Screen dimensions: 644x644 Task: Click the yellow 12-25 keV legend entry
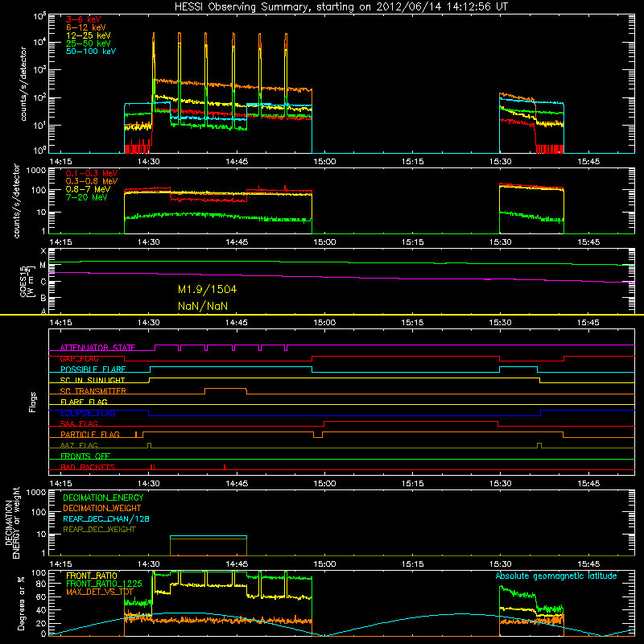(x=89, y=35)
